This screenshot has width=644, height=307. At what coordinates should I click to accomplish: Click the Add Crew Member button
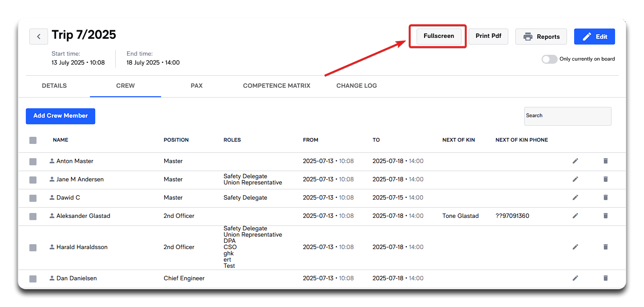pos(61,116)
